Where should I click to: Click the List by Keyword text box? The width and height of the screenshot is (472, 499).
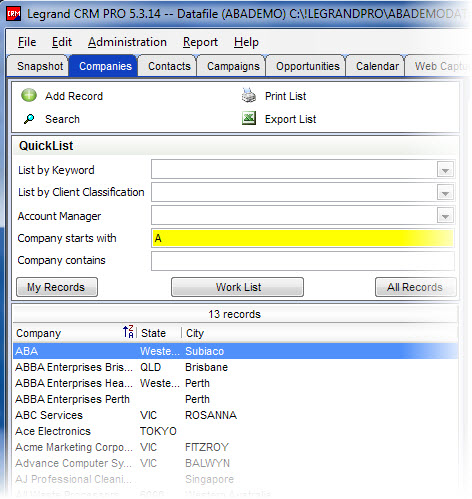pyautogui.click(x=294, y=170)
